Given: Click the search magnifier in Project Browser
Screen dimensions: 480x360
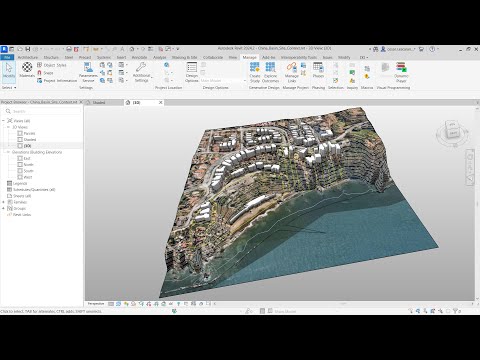Looking at the screenshot, I should [8, 111].
